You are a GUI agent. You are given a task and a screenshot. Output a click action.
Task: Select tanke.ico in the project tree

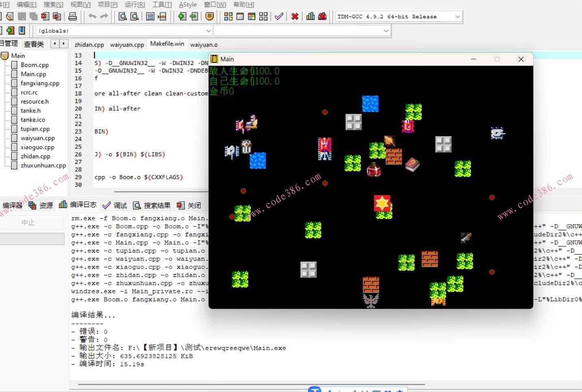pyautogui.click(x=33, y=120)
